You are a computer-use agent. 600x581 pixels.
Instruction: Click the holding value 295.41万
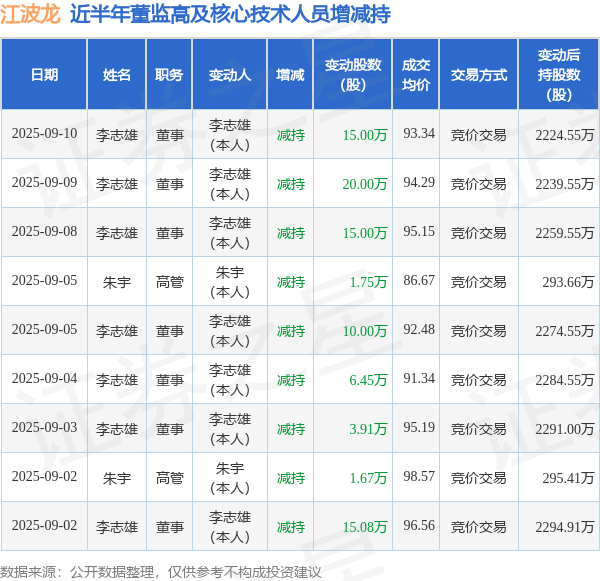pos(568,478)
